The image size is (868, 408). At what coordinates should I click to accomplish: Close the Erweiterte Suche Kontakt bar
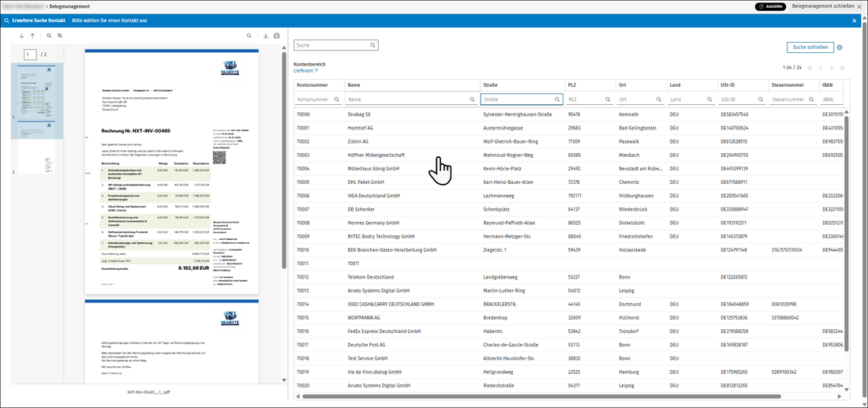854,21
